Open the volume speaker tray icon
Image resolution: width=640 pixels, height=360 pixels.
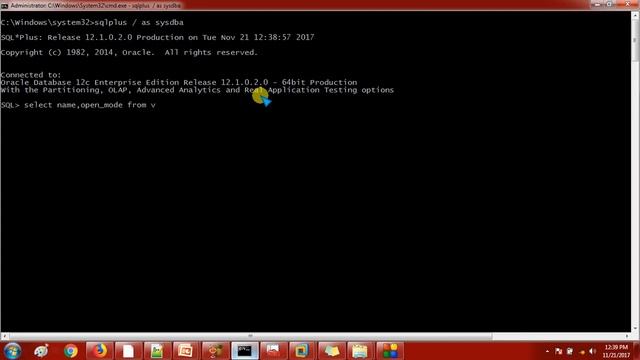coord(592,351)
